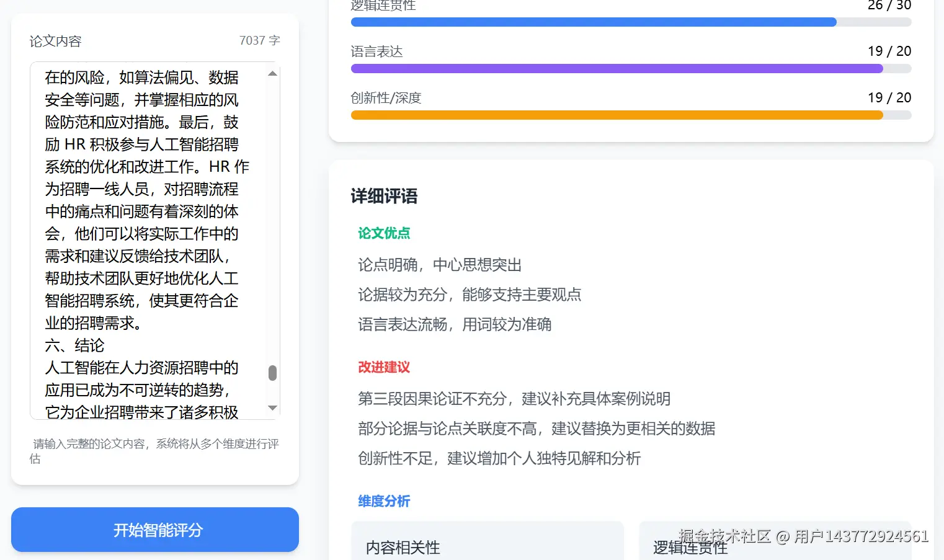Select the blue 维度分析 heading
The image size is (944, 560).
tap(384, 501)
